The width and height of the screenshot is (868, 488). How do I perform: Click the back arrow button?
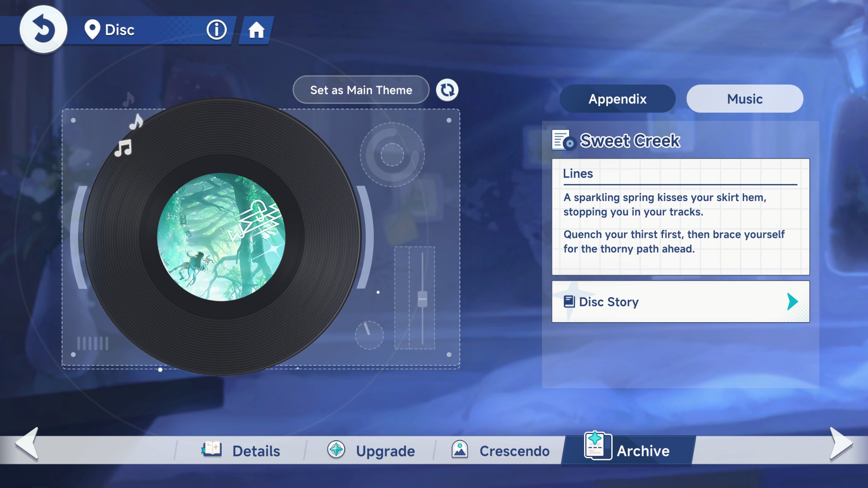point(43,30)
